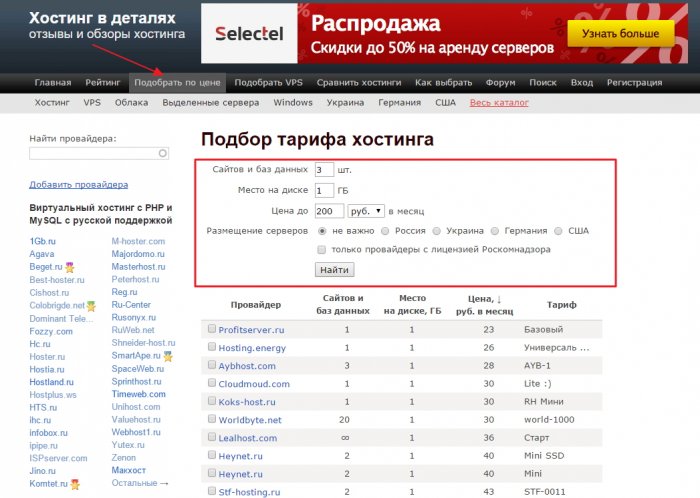Switch to the VPS submenu tab
The width and height of the screenshot is (700, 498).
click(x=92, y=103)
